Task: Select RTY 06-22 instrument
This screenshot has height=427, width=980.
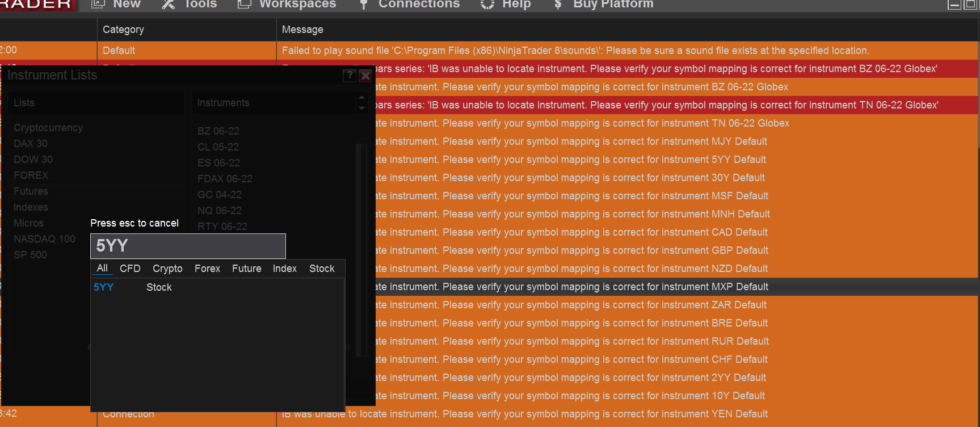Action: (x=222, y=227)
